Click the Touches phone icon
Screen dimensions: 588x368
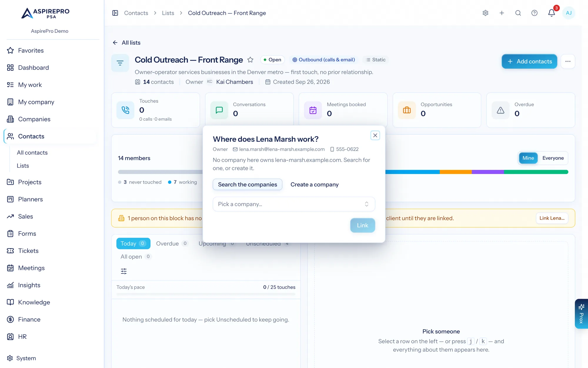[125, 110]
